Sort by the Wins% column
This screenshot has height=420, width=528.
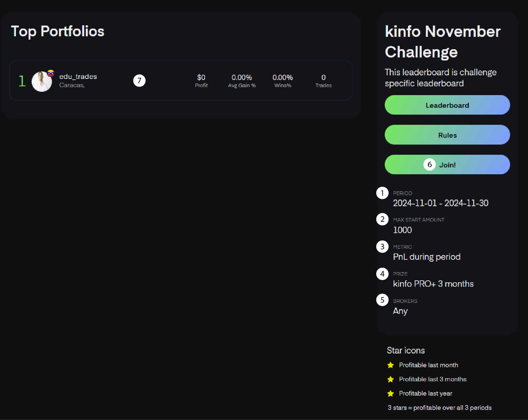pos(283,85)
